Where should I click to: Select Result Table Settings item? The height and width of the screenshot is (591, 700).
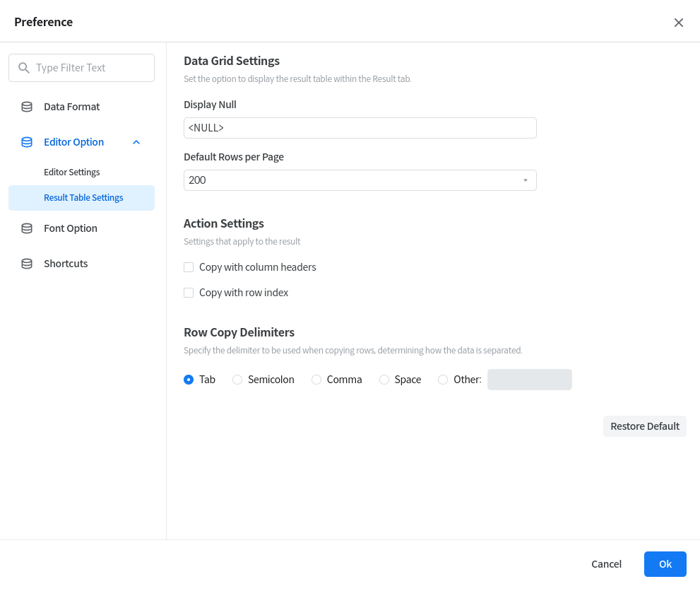click(x=83, y=198)
